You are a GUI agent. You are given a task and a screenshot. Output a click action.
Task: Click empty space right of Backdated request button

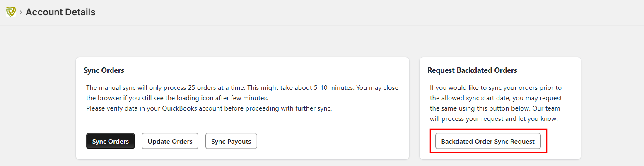[x=563, y=141]
